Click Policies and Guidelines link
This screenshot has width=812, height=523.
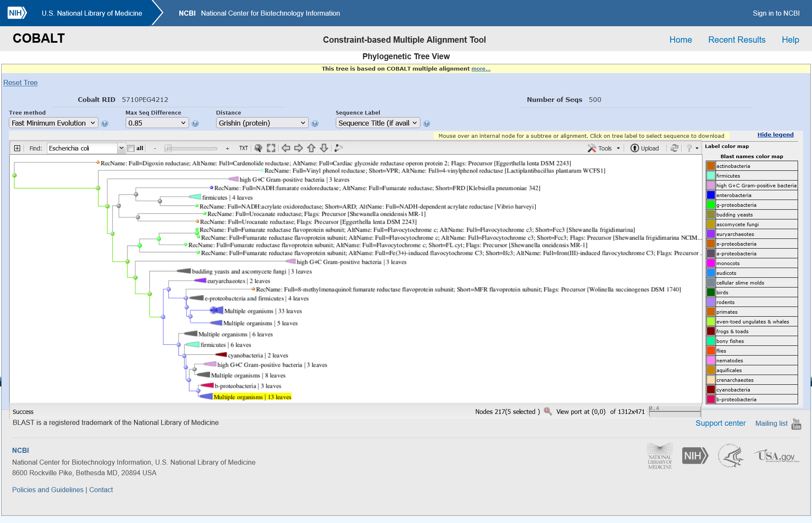coord(48,490)
